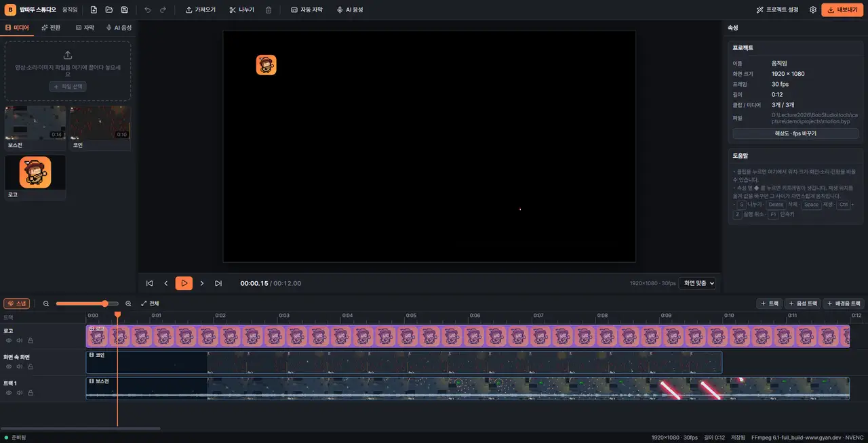This screenshot has height=443, width=868.
Task: Step forward one frame
Action: click(201, 283)
